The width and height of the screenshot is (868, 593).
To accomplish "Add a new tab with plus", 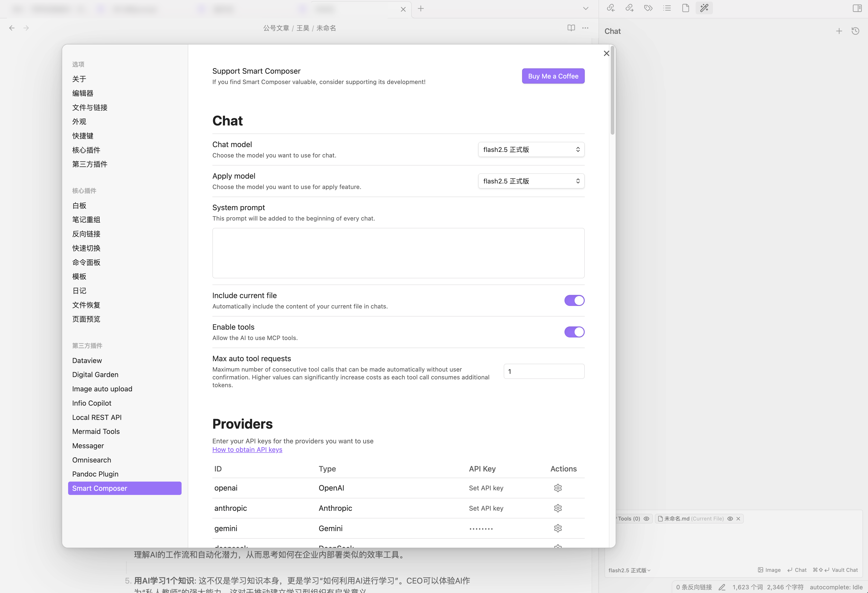I will pyautogui.click(x=421, y=9).
